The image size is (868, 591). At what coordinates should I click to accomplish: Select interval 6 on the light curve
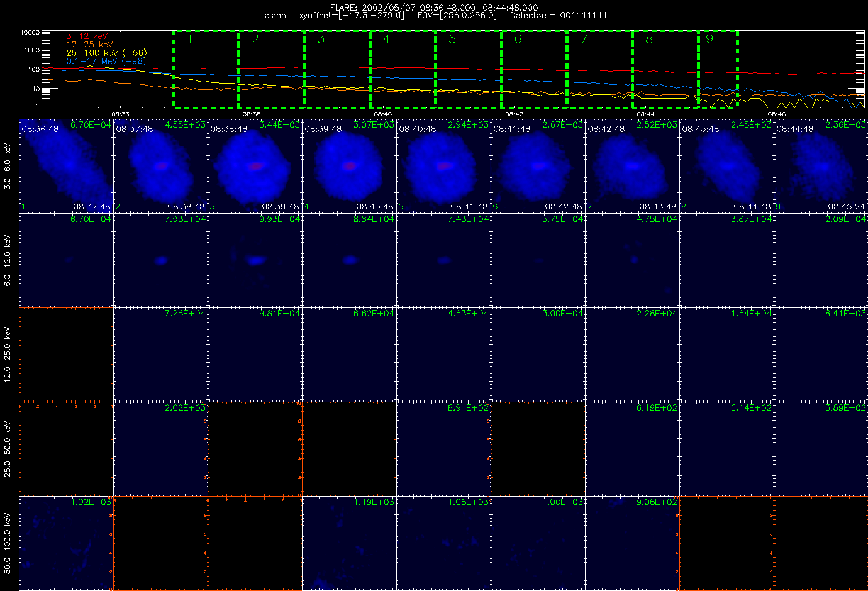534,69
